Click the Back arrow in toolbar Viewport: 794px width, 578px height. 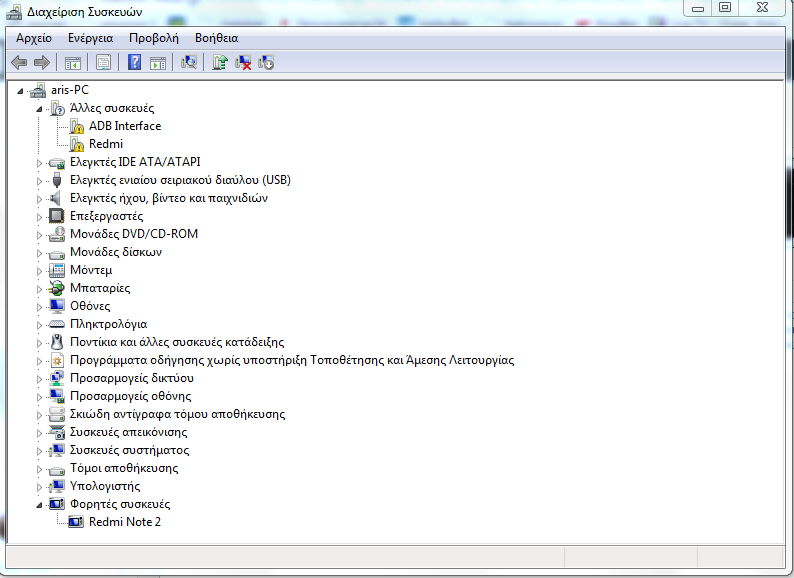19,63
